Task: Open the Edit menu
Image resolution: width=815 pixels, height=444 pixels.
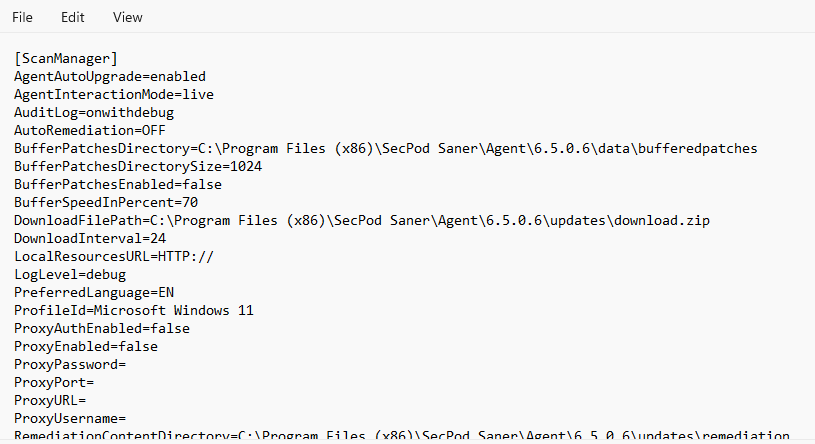Action: pyautogui.click(x=72, y=17)
